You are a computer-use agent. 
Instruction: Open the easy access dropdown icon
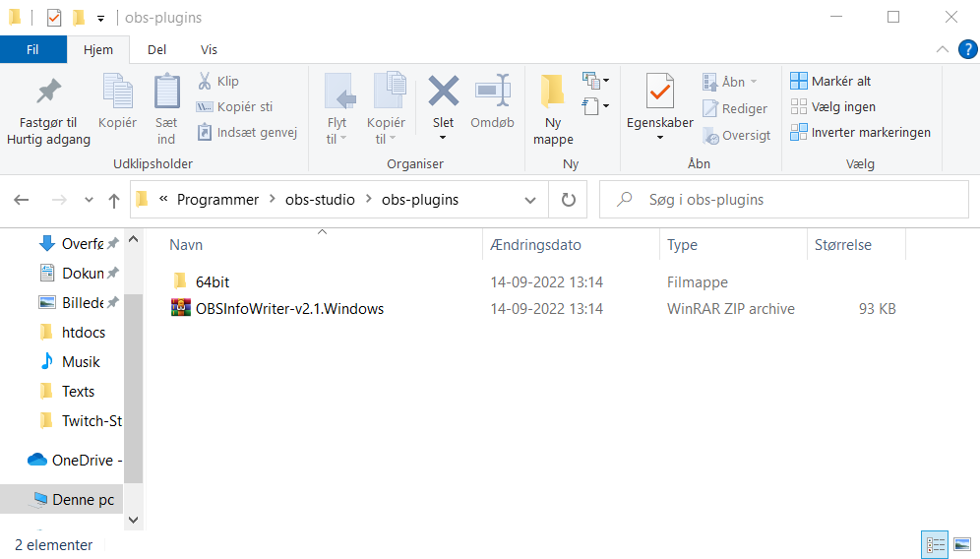pyautogui.click(x=595, y=106)
